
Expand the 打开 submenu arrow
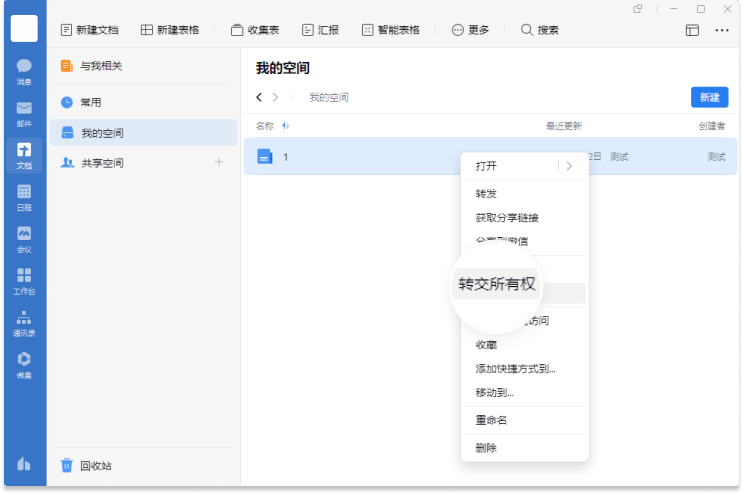point(569,166)
